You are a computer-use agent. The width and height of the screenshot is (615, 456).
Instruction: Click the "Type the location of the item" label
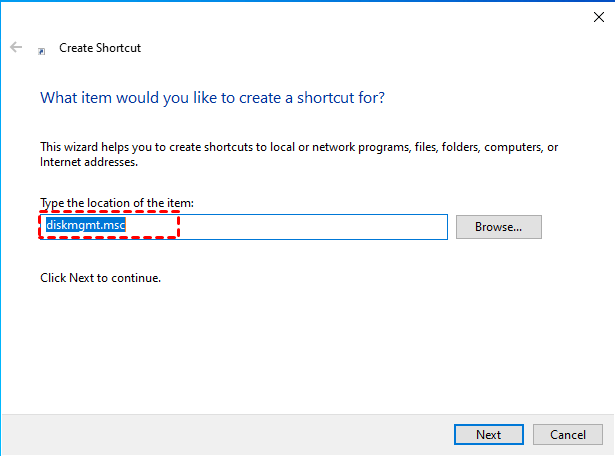tap(117, 203)
